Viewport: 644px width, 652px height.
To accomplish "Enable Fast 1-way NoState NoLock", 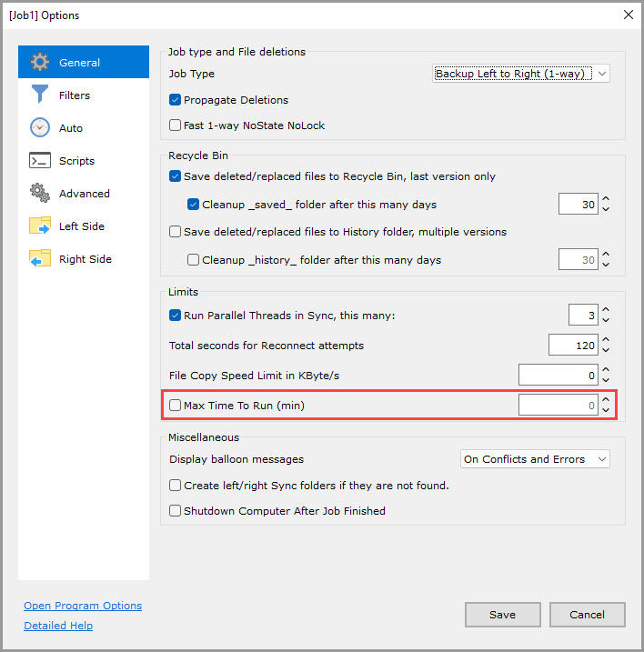I will click(176, 125).
